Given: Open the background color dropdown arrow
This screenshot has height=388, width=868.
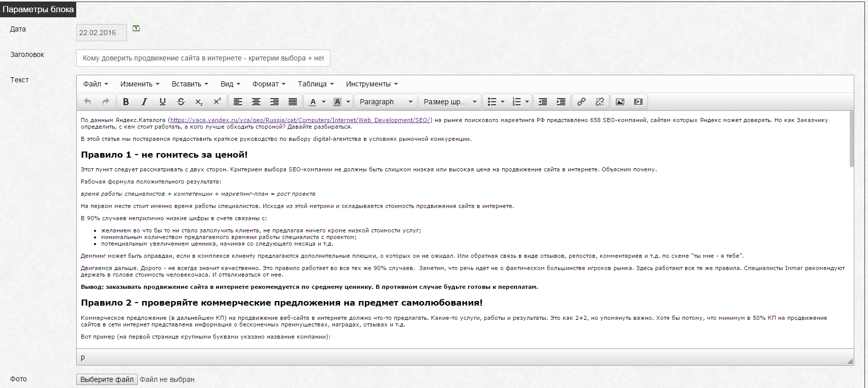Looking at the screenshot, I should point(348,102).
